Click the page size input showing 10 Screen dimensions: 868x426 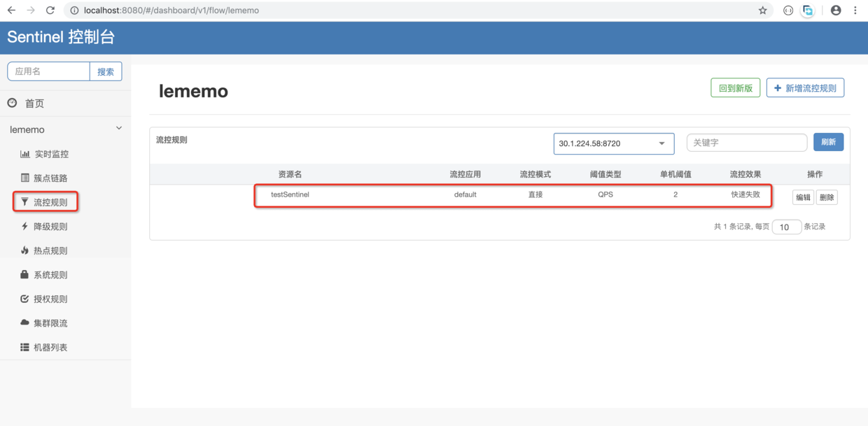pos(786,227)
